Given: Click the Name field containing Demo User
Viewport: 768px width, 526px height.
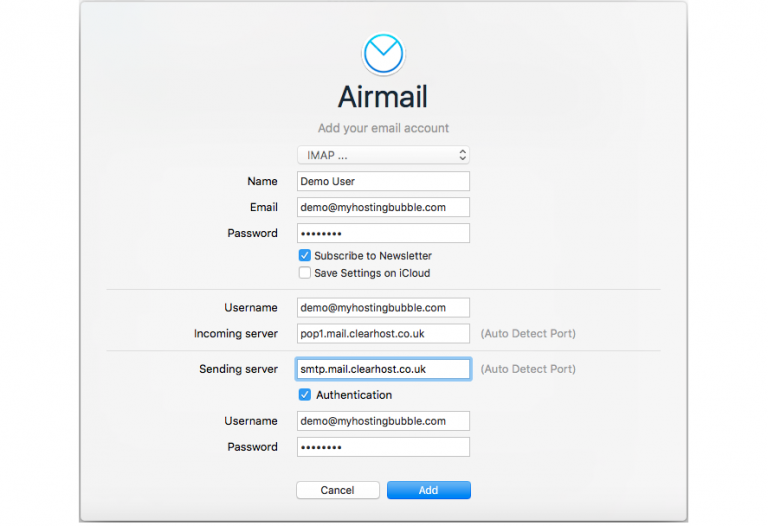Looking at the screenshot, I should tap(383, 181).
